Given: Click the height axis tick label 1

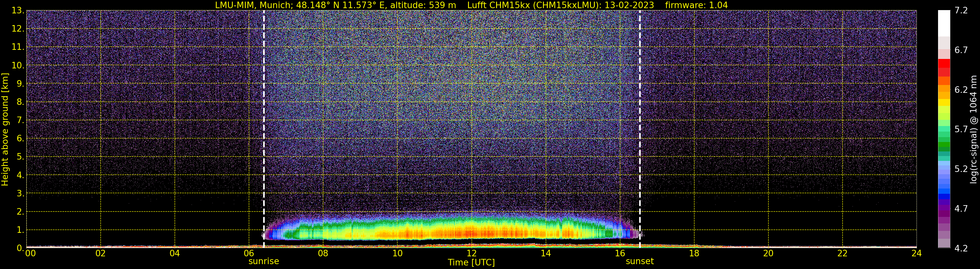Looking at the screenshot, I should (20, 230).
